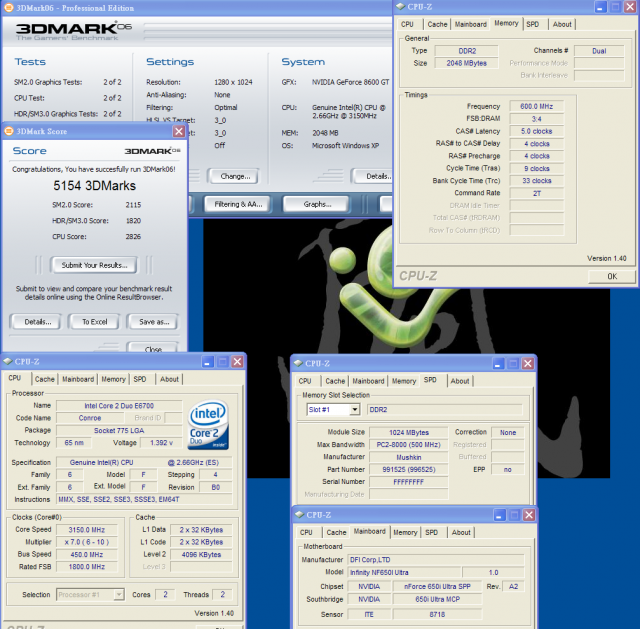Click 3DMark06 title bar orange icon
The height and width of the screenshot is (629, 640).
(8, 8)
